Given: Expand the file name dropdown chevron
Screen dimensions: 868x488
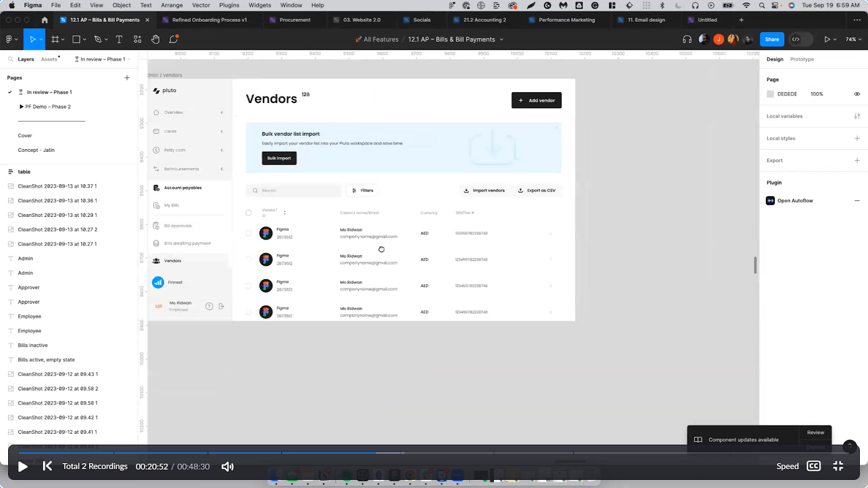Looking at the screenshot, I should (501, 40).
